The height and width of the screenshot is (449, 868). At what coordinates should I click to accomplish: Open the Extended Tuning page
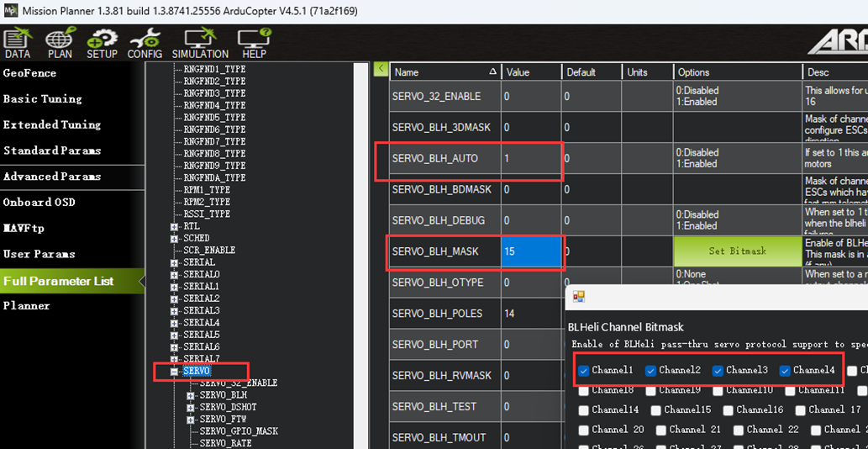[52, 124]
